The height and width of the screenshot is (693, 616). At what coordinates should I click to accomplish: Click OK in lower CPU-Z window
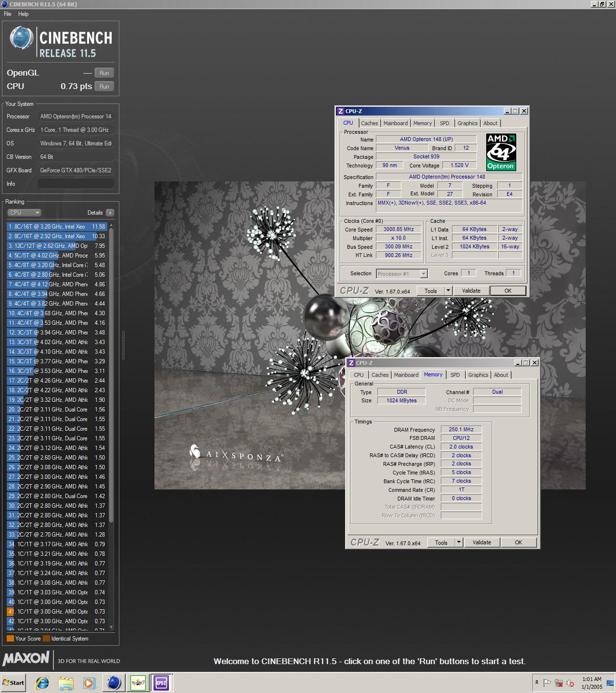[518, 542]
